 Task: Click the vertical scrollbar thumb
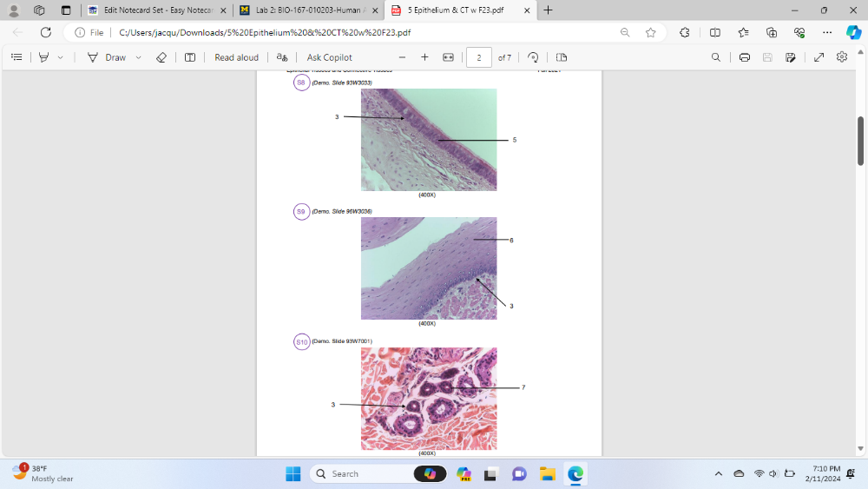coord(860,139)
